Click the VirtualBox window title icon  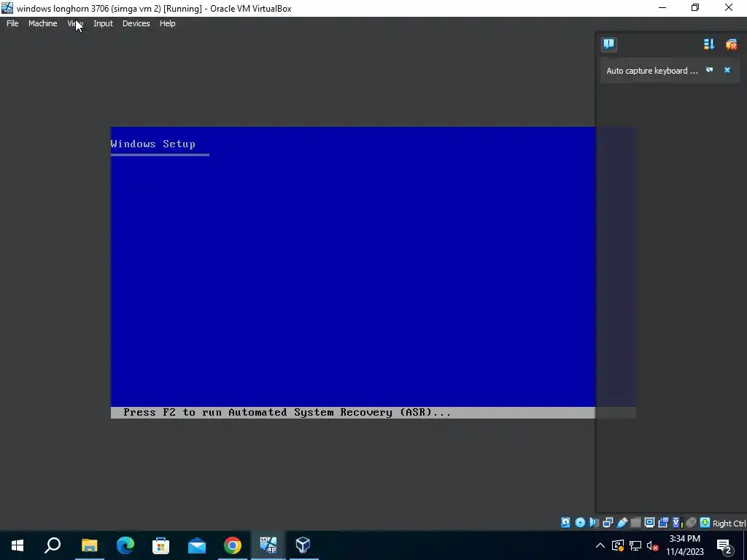coord(7,8)
